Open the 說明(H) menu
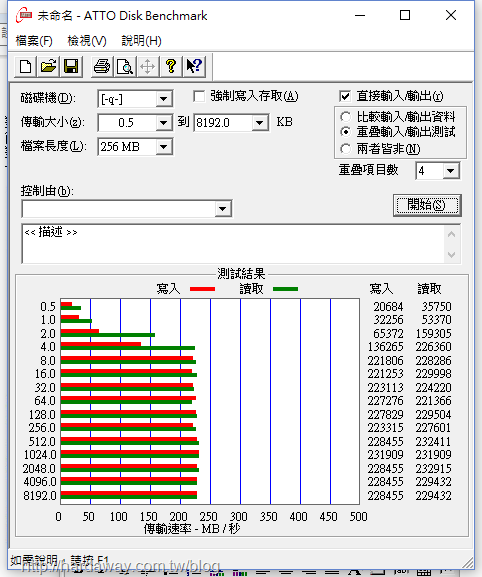482x577 pixels. [142, 40]
